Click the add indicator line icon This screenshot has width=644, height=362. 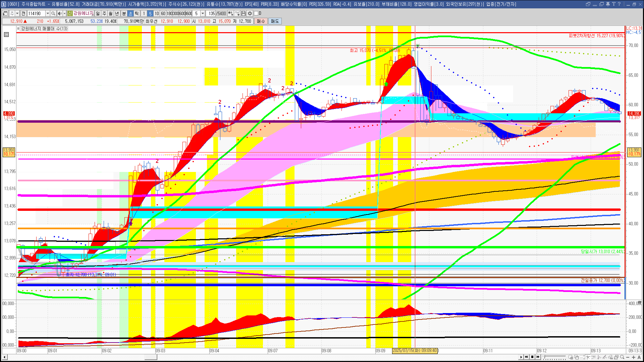click(237, 13)
